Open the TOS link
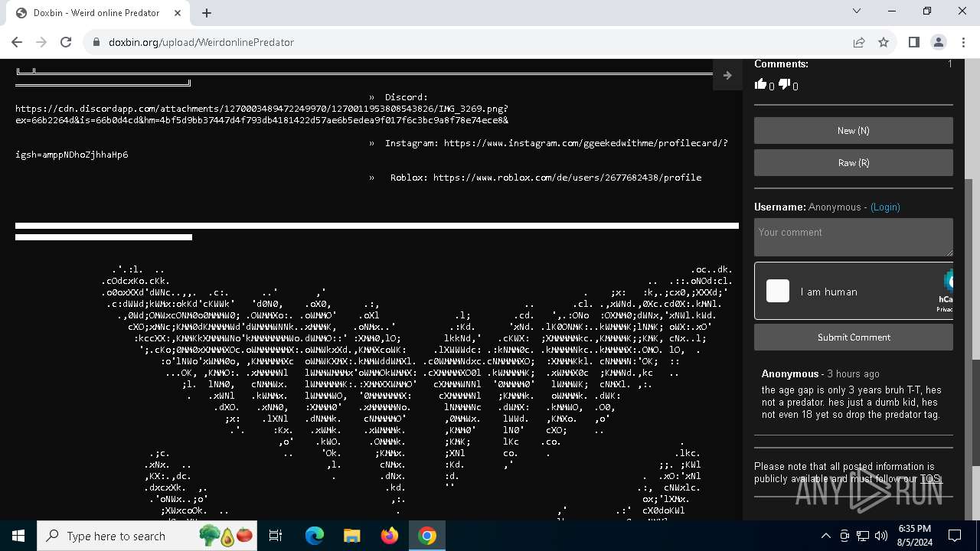The height and width of the screenshot is (551, 980). click(929, 479)
